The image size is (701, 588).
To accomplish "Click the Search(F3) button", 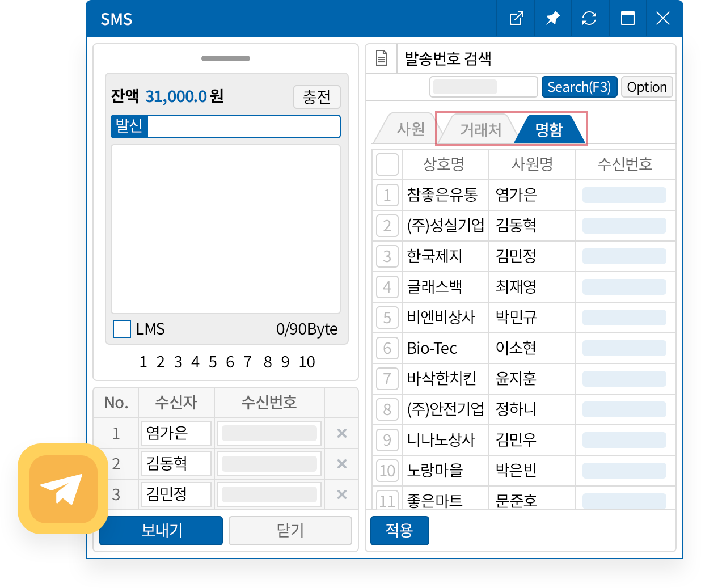I will tap(579, 87).
